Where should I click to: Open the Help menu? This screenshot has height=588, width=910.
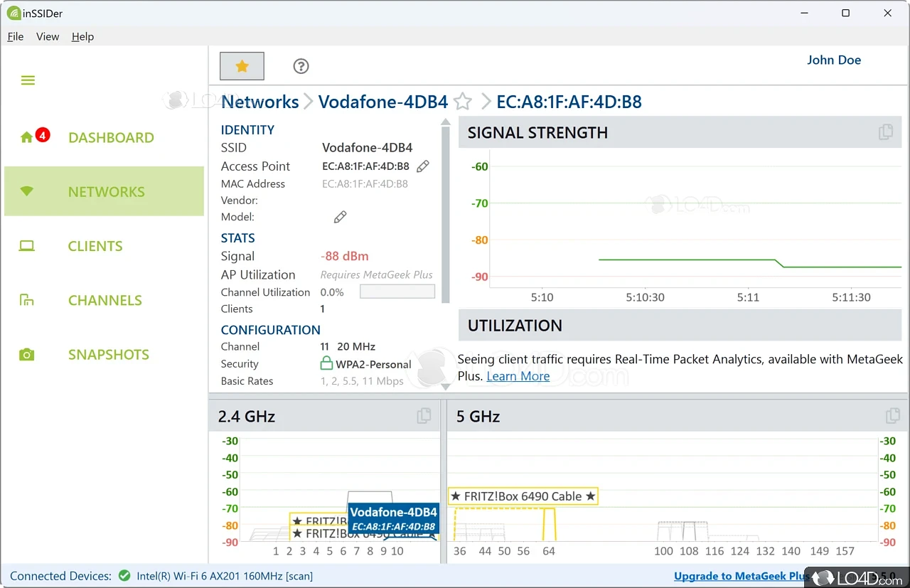82,36
